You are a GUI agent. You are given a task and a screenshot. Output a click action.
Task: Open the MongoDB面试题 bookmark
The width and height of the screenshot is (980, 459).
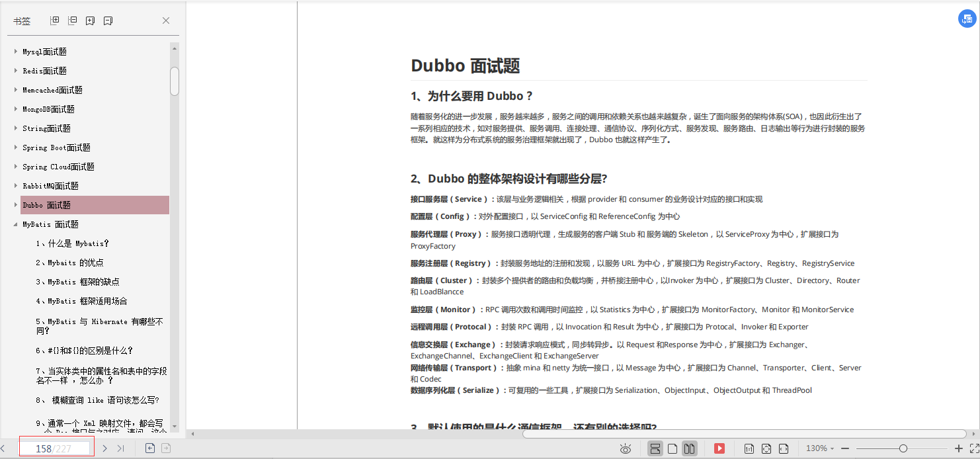48,109
